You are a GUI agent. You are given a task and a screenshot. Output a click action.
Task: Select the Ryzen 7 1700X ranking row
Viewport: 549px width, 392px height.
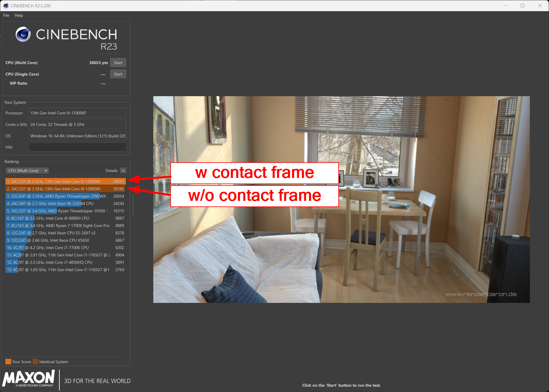[x=65, y=226]
